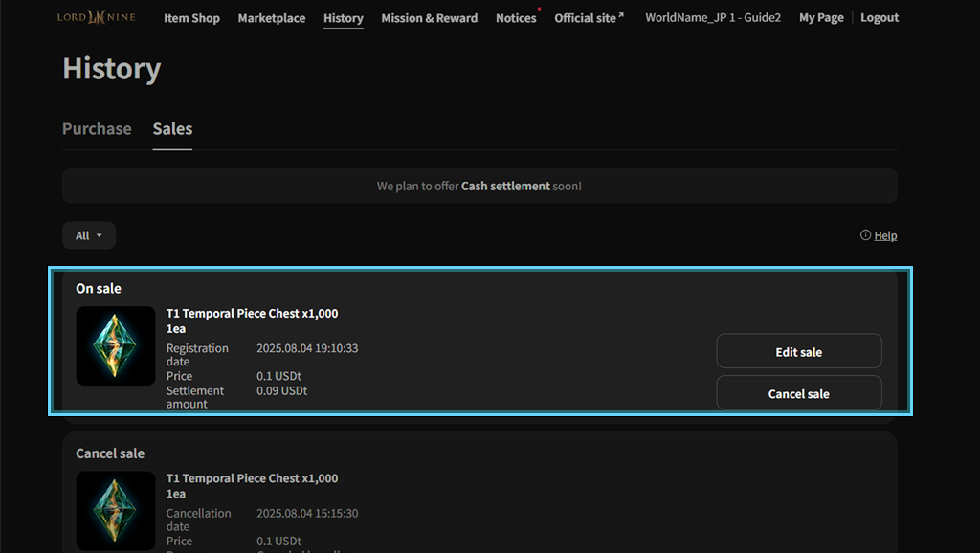Click the Help info circle icon
980x553 pixels.
865,235
